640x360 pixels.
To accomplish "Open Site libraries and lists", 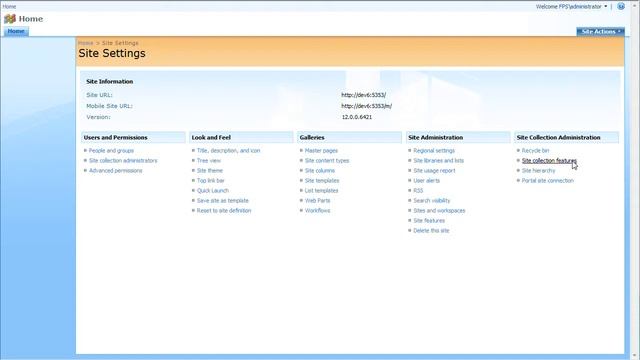I will (x=438, y=160).
